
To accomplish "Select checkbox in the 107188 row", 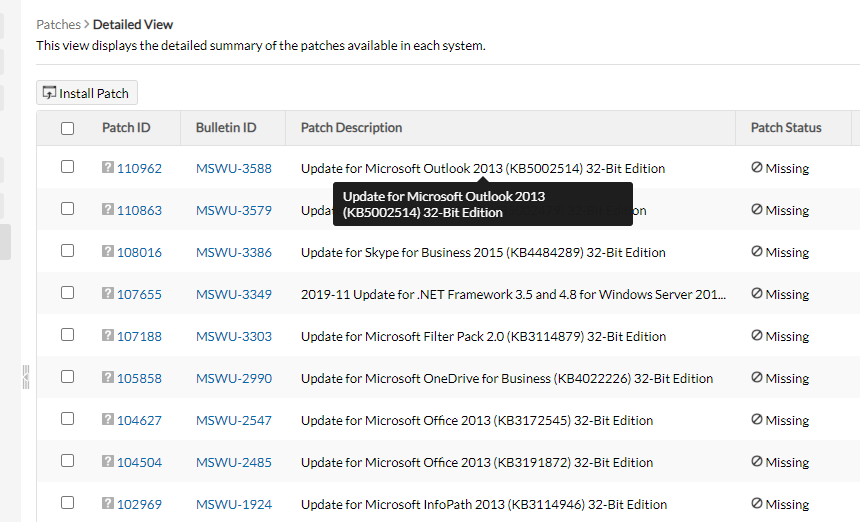I will pyautogui.click(x=67, y=334).
